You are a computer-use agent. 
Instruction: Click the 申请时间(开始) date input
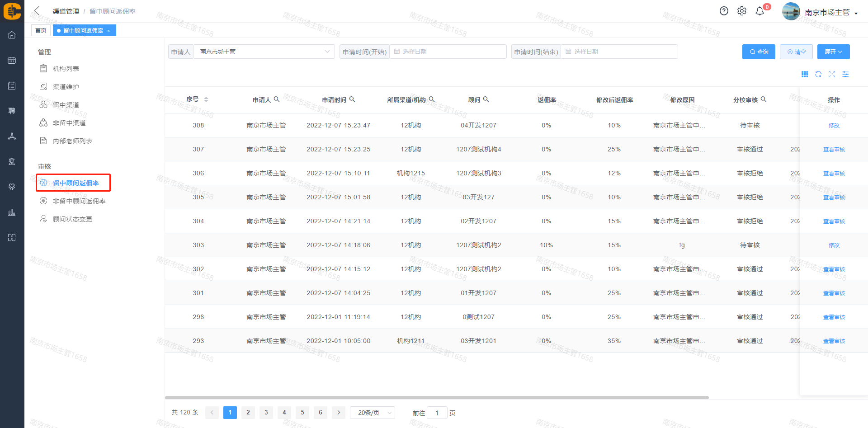(x=448, y=52)
